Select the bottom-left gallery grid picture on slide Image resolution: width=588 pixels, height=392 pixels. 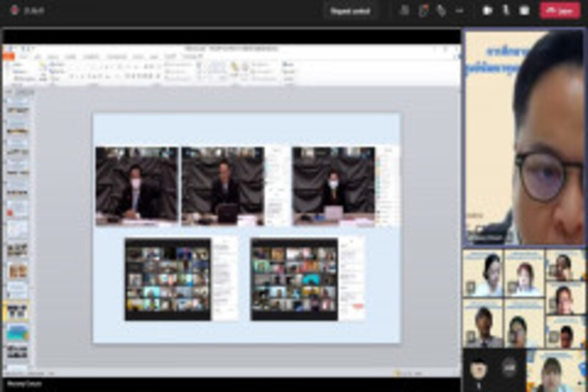point(168,279)
